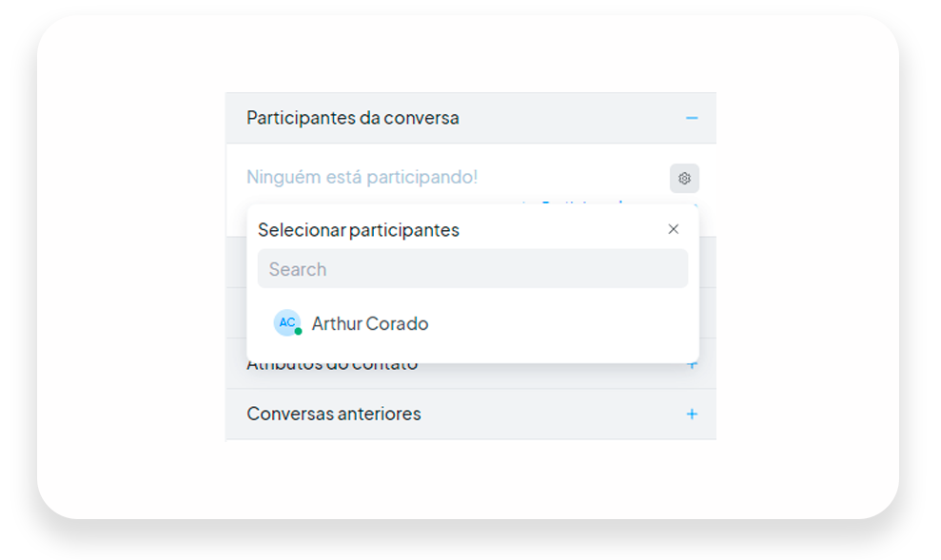Click the Participantes da conversa header title
This screenshot has height=560, width=941.
coord(353,118)
